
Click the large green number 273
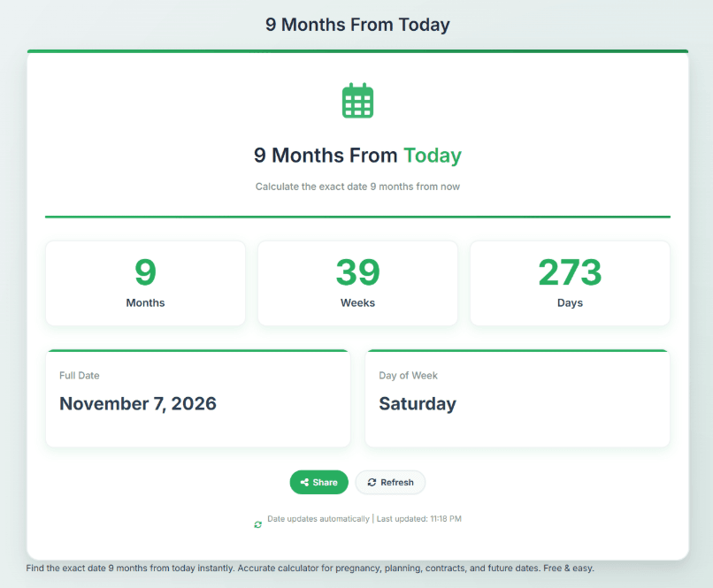[570, 272]
